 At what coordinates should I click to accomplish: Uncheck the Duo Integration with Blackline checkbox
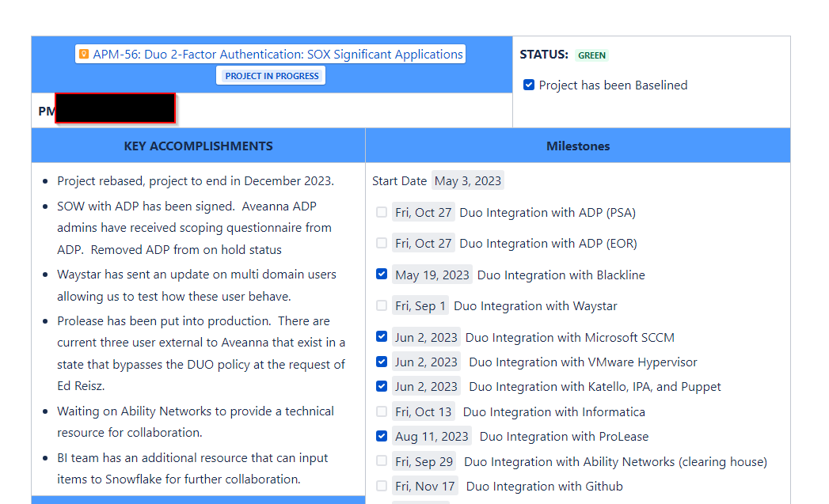coord(381,275)
